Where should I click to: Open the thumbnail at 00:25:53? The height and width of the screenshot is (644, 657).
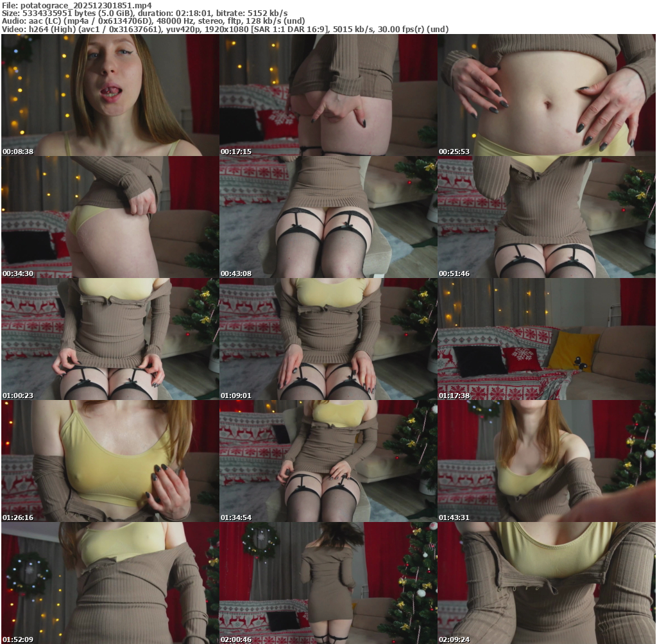click(x=547, y=95)
